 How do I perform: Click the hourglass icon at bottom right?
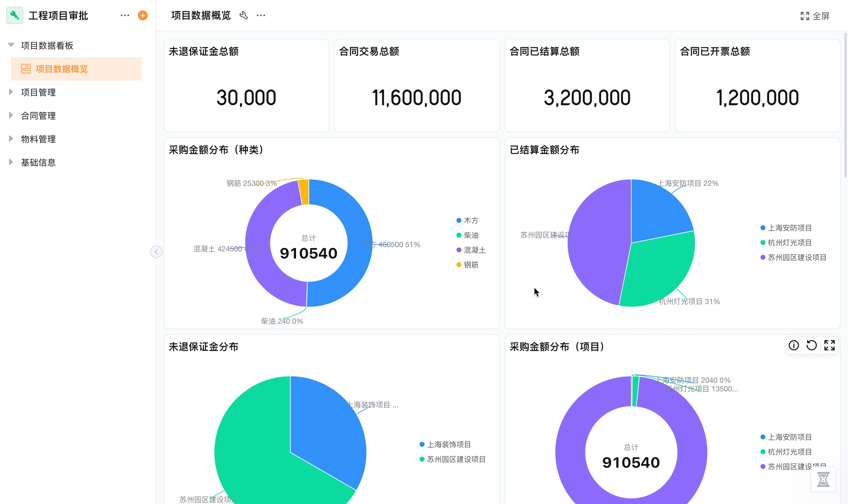tap(823, 479)
